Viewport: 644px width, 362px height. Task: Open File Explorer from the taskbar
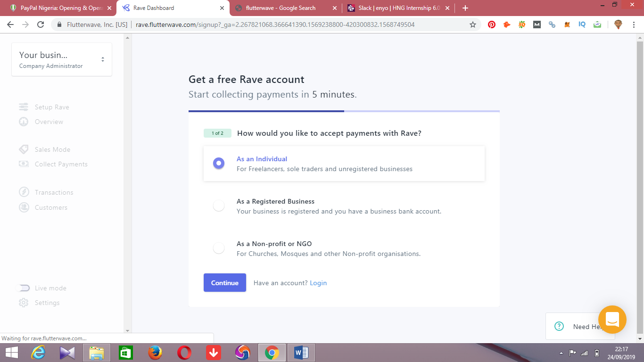97,353
